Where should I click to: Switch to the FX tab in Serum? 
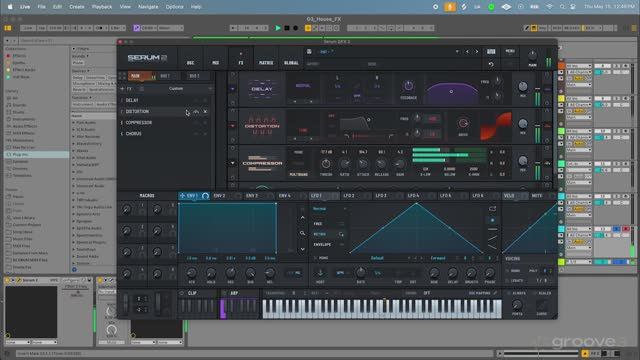(241, 63)
